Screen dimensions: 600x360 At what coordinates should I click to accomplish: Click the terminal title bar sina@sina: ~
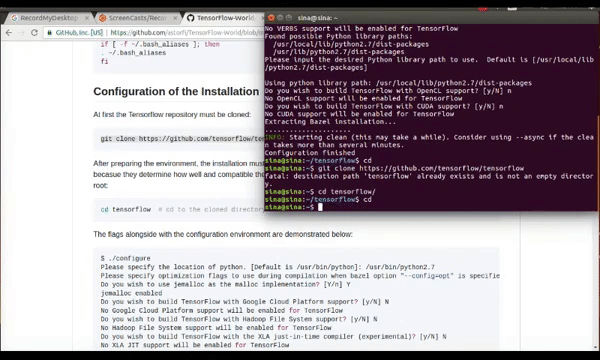(x=318, y=18)
